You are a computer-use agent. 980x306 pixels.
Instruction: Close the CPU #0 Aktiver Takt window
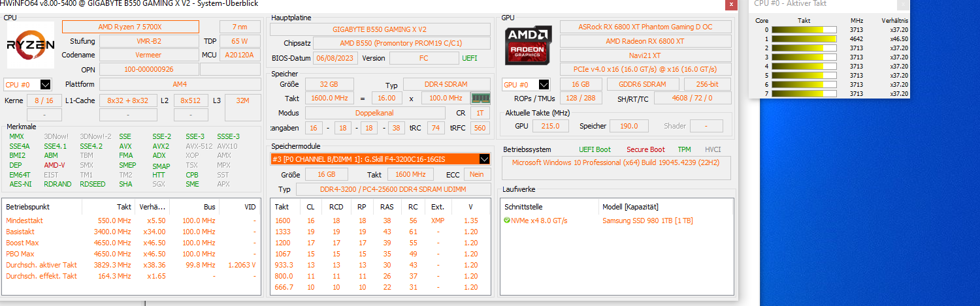902,5
